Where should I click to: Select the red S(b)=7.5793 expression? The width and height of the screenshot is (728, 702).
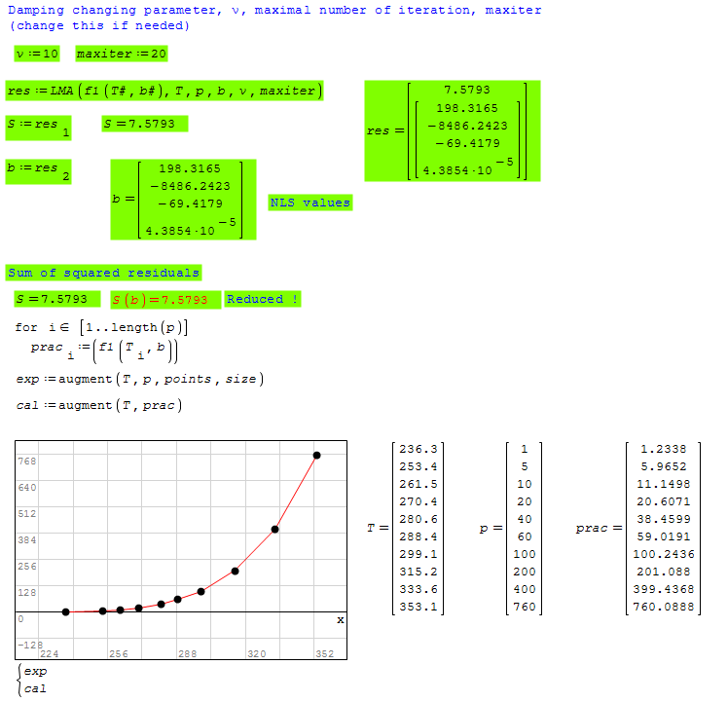point(161,299)
